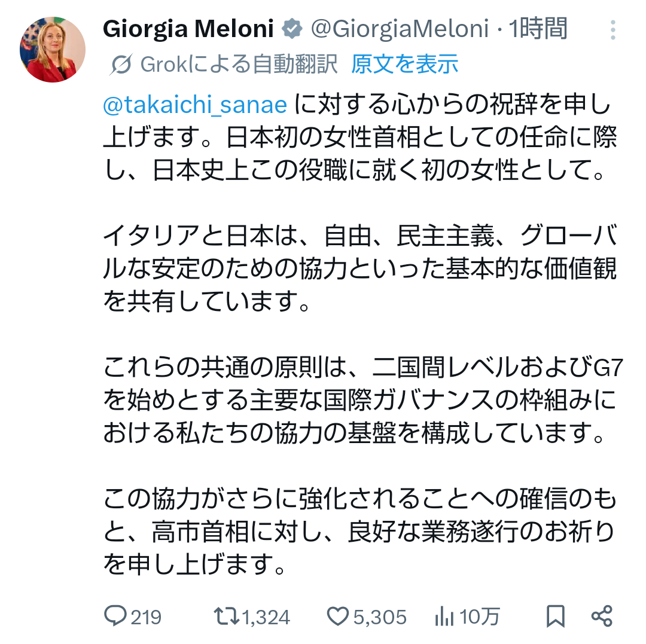Click the blue verified badge
The image size is (646, 644).
292,29
